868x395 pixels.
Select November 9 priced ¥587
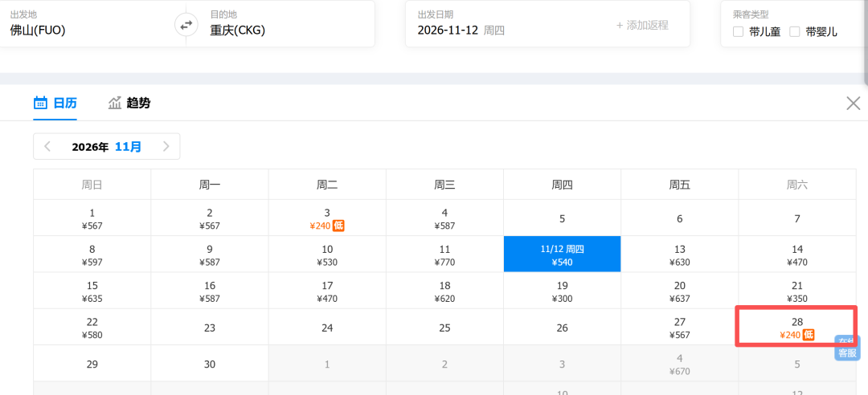point(210,255)
